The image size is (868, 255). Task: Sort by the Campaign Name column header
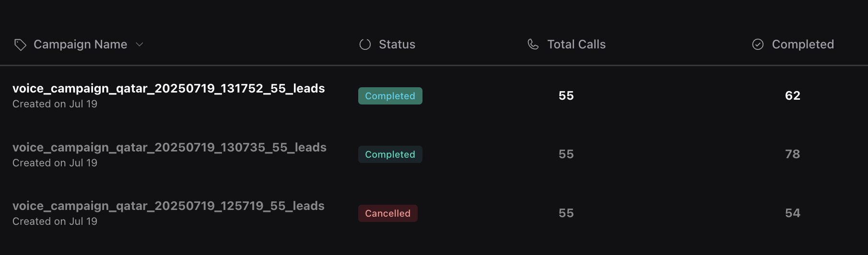coord(81,45)
